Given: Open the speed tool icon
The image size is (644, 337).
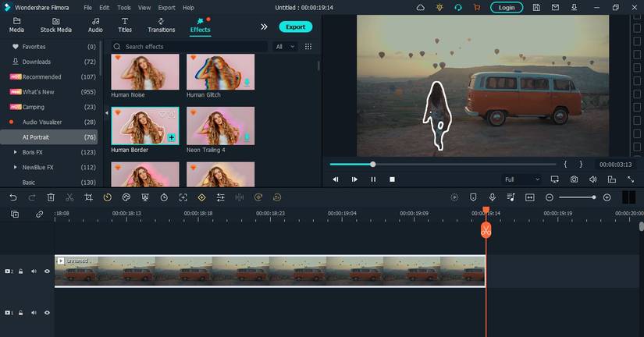Looking at the screenshot, I should pyautogui.click(x=107, y=197).
